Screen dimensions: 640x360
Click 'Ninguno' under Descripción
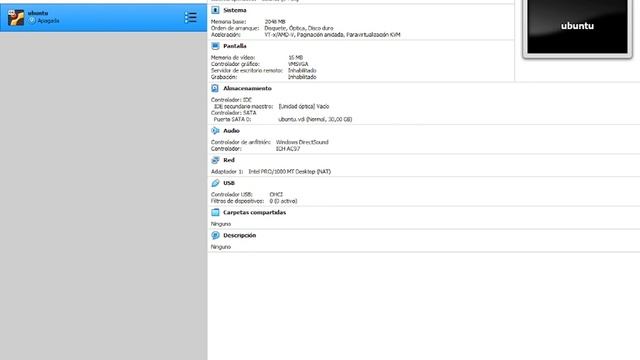coord(221,247)
